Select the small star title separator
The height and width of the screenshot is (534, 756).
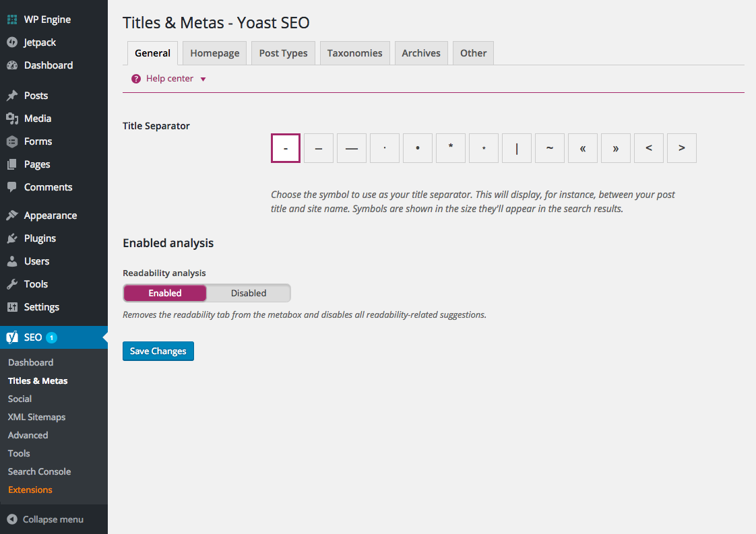(484, 148)
